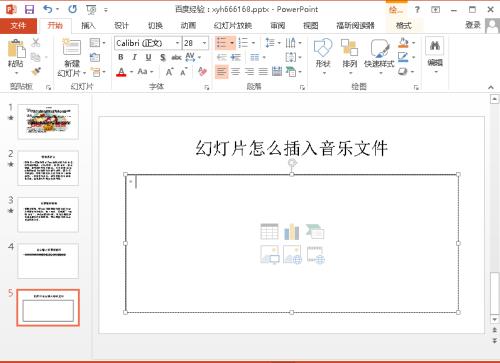Insert chart icon in content placeholder
Image resolution: width=500 pixels, height=363 pixels.
click(292, 231)
